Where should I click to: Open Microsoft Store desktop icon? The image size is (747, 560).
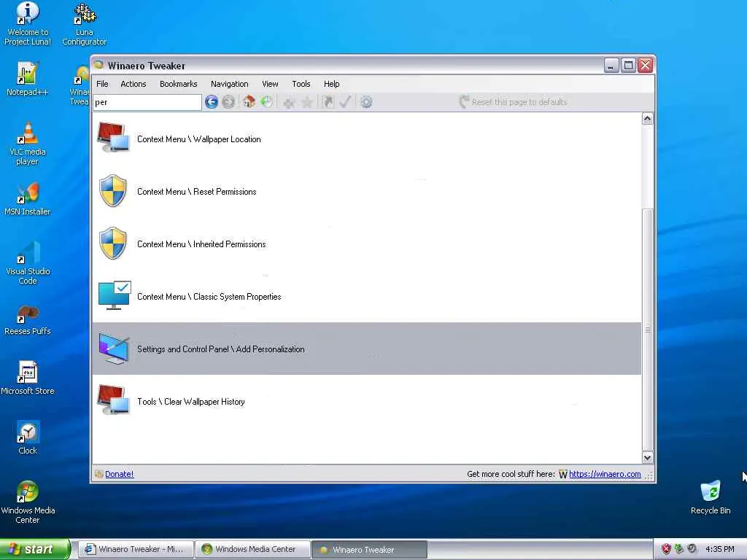27,378
